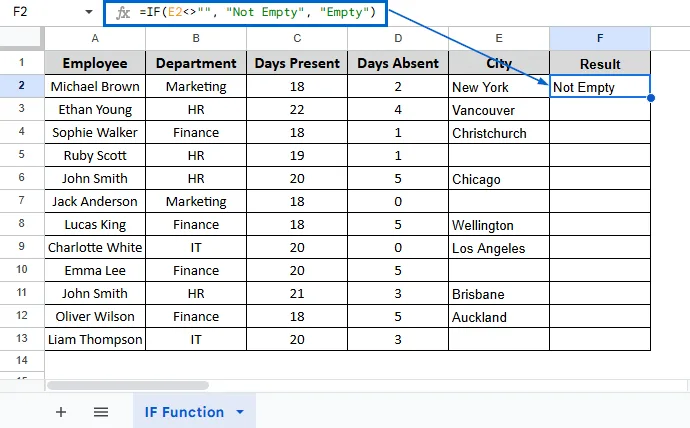The image size is (690, 428).
Task: Select Michael Brown's Marketing department cell
Action: pyautogui.click(x=196, y=86)
